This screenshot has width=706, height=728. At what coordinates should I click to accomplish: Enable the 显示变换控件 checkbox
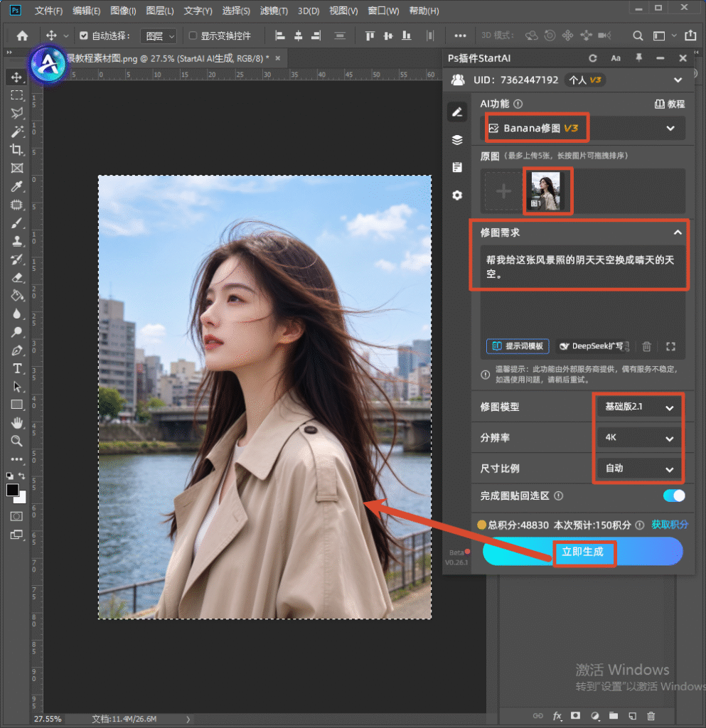click(193, 36)
